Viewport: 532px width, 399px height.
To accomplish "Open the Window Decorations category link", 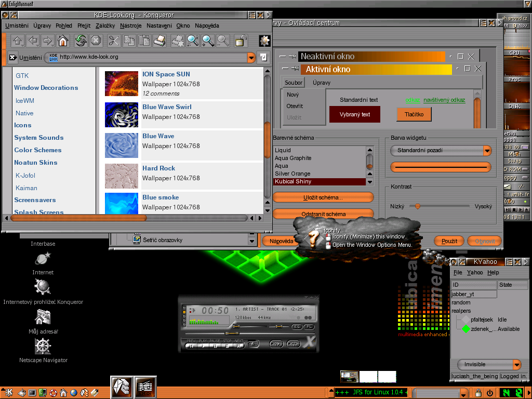I will tap(46, 88).
